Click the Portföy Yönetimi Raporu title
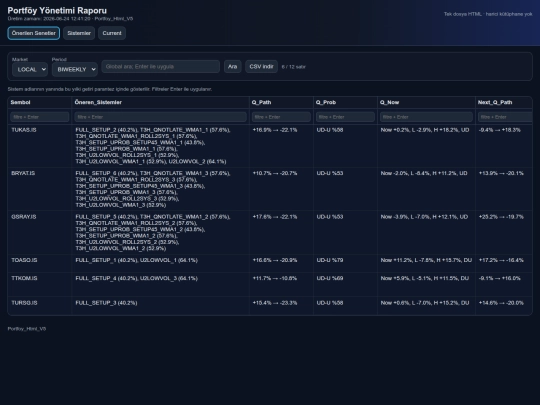Screen dimensions: 540x405 coord(57,11)
